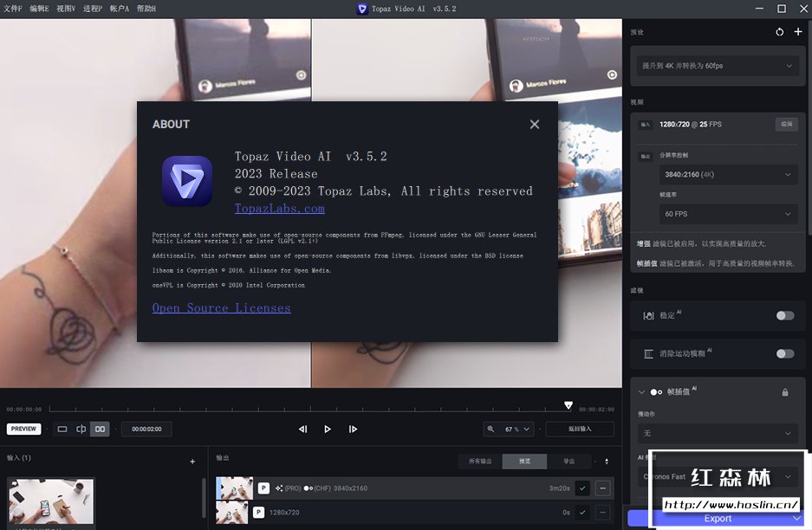Switch to the 预览 tab
Image resolution: width=812 pixels, height=530 pixels.
(524, 462)
